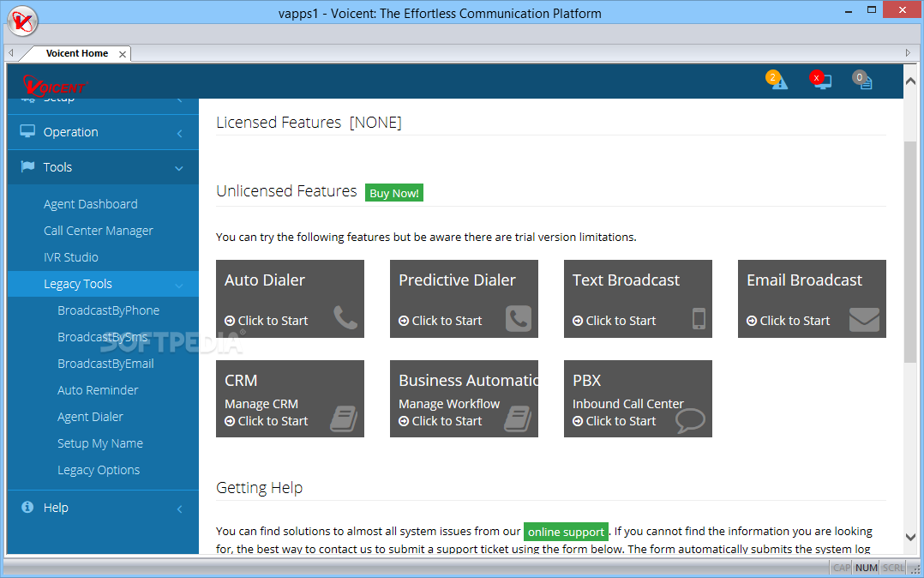The height and width of the screenshot is (578, 924).
Task: Click the page scrollbar up arrow
Action: click(910, 81)
